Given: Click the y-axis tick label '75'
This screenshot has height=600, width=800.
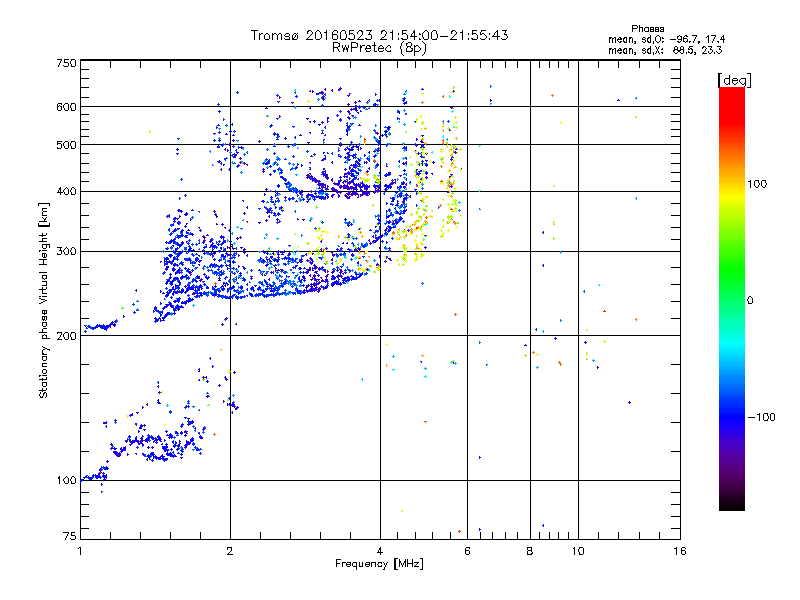Looking at the screenshot, I should (x=70, y=536).
